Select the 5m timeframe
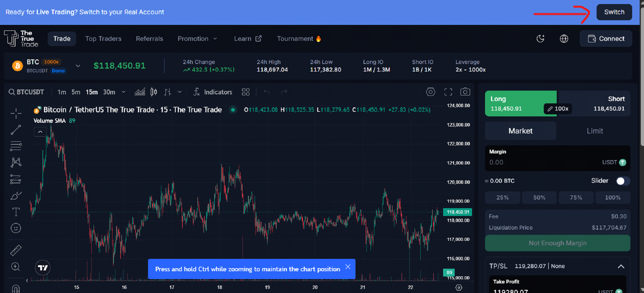 [x=76, y=92]
